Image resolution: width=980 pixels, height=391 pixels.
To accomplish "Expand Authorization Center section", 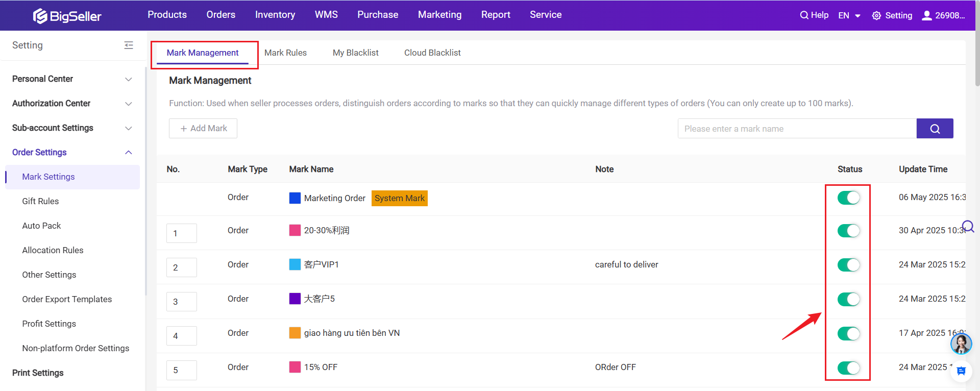I will click(72, 104).
